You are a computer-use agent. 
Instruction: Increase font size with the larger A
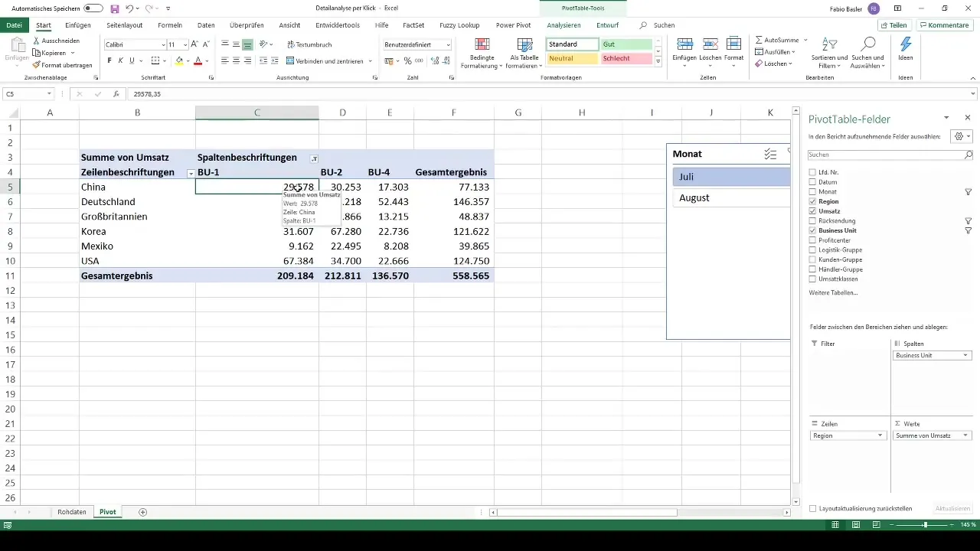pos(194,45)
